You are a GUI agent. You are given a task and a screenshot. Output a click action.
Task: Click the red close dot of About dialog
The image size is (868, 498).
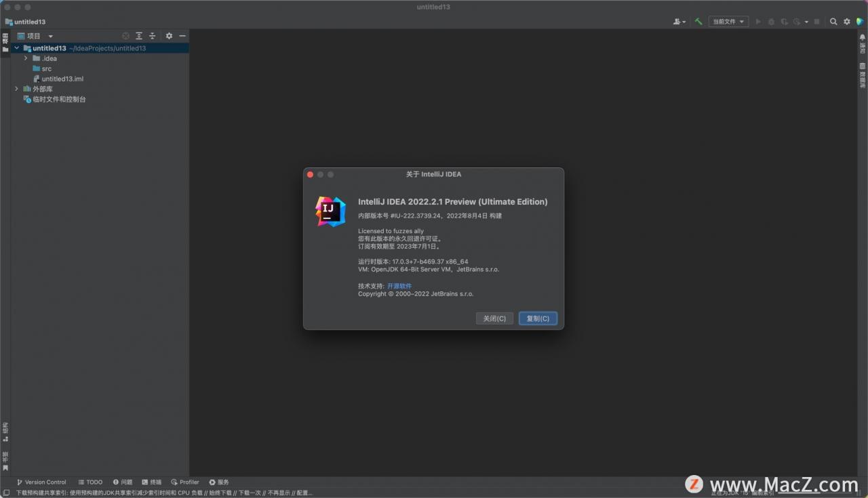point(311,174)
